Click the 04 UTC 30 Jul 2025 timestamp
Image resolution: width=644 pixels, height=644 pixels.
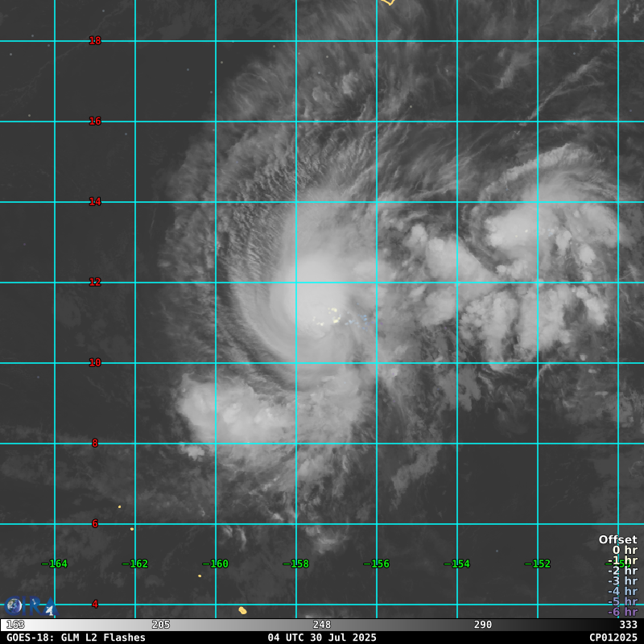pos(322,638)
